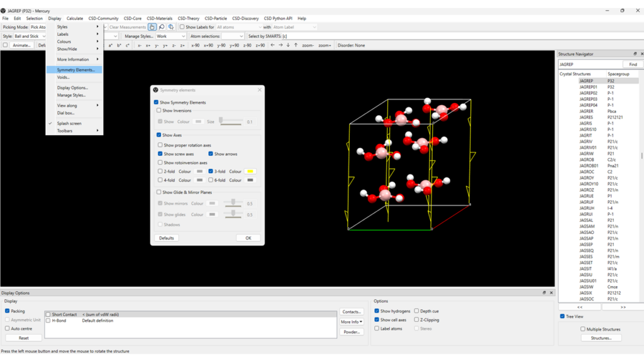View along the a* axis
Screen dimensions: 644x362
click(111, 45)
